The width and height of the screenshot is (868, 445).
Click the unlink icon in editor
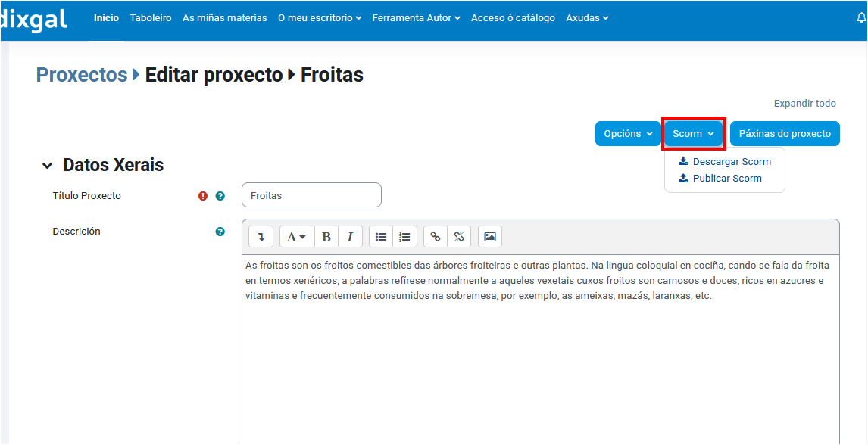(x=459, y=237)
